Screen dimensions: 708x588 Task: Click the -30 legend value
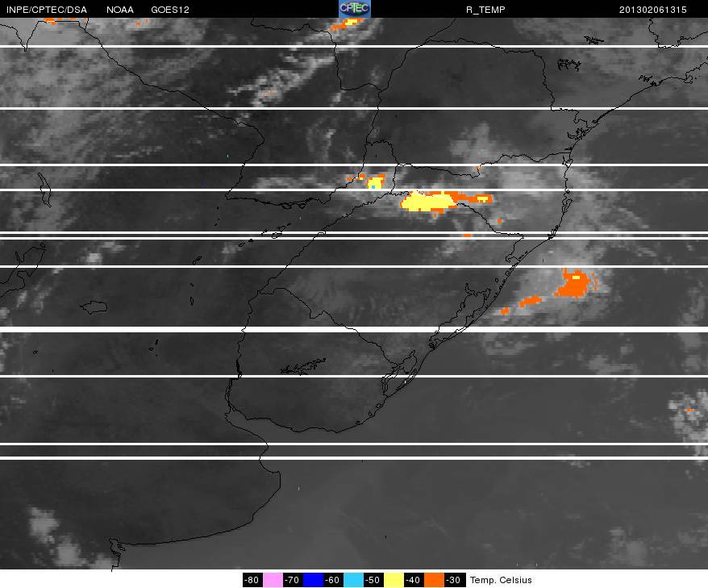[454, 580]
